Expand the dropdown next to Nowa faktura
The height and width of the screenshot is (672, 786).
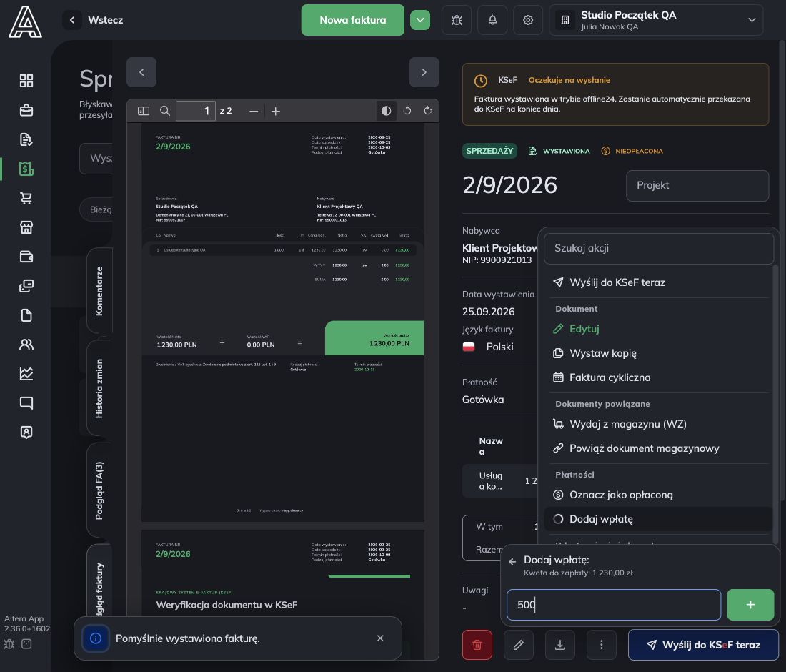click(x=420, y=20)
